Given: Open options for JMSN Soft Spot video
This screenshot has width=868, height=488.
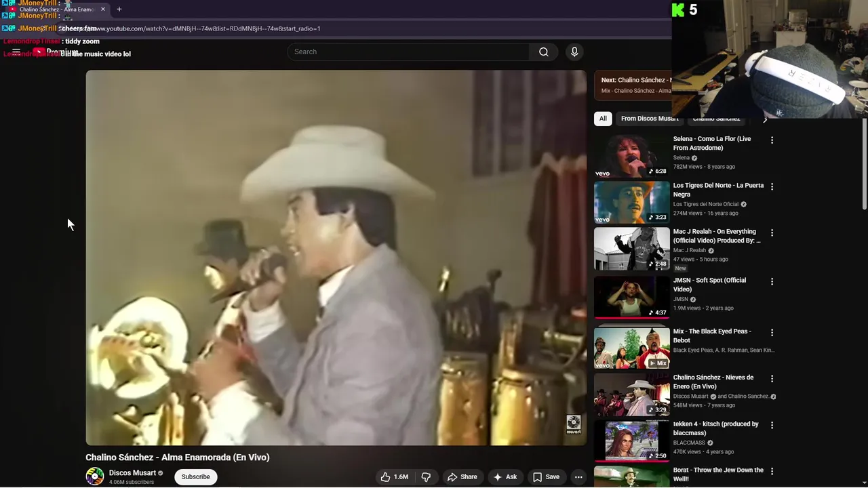Looking at the screenshot, I should (x=772, y=281).
